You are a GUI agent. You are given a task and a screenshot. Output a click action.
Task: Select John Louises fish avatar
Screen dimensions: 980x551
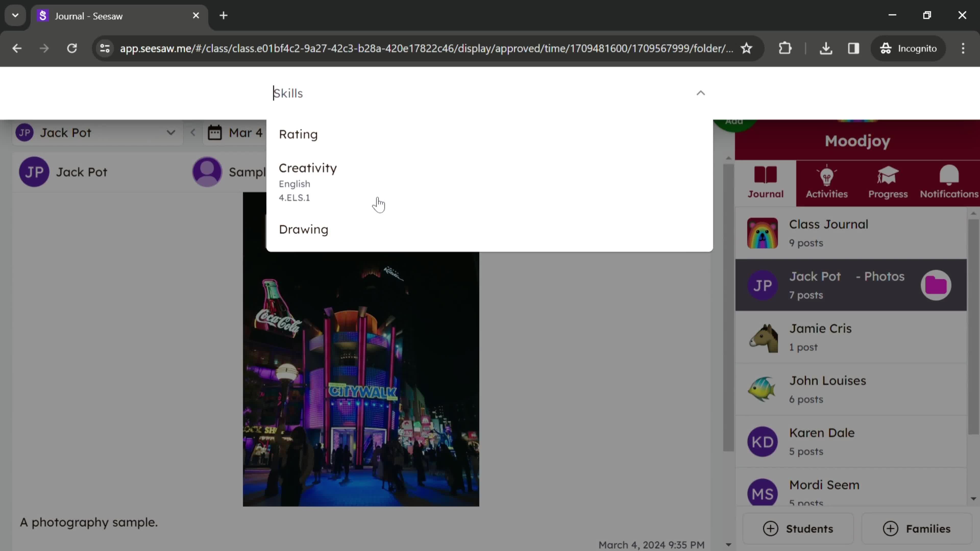coord(762,389)
